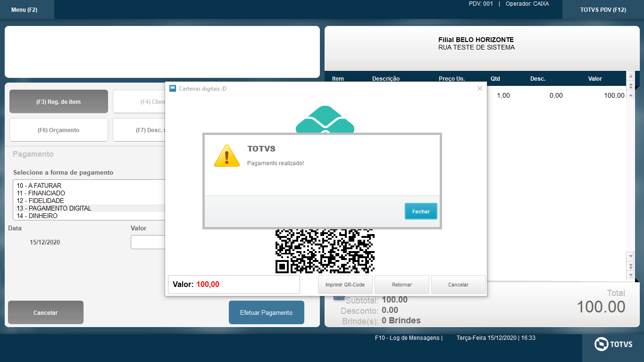The width and height of the screenshot is (644, 362).
Task: Click the Pagamento realizado! message
Action: tap(276, 163)
